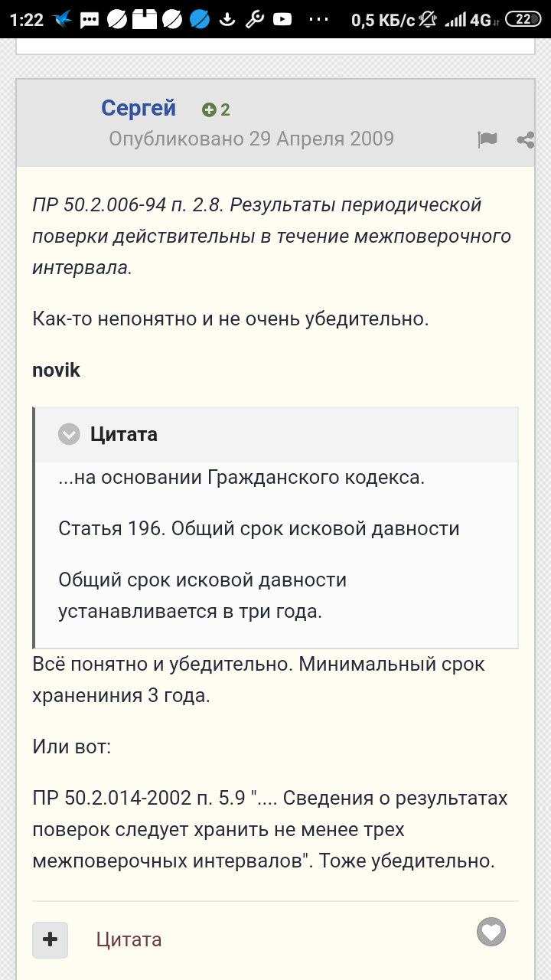The image size is (551, 980).
Task: Open Сергей's user profile
Action: (139, 109)
